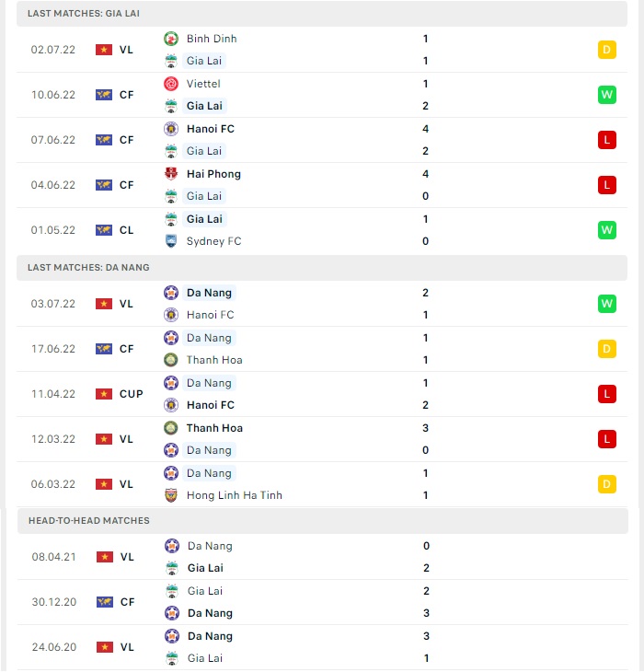Select the Last Matches: Gia Lai header
The image size is (644, 672).
(322, 13)
